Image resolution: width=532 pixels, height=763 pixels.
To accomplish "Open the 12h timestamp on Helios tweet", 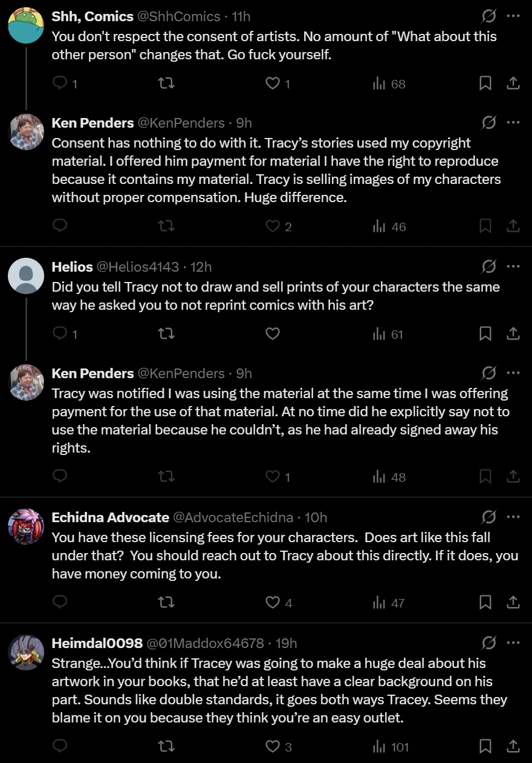I will (201, 267).
